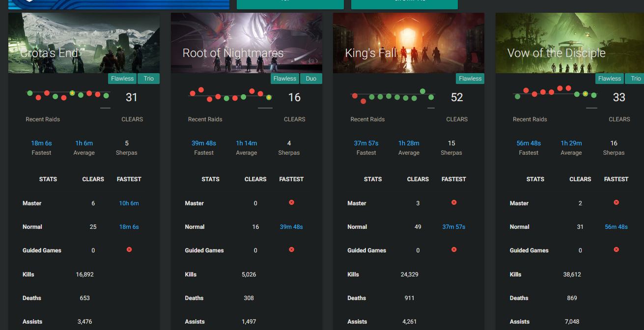Select the starred dot in Root of Nightmares graph
The height and width of the screenshot is (330, 644).
coord(269,98)
